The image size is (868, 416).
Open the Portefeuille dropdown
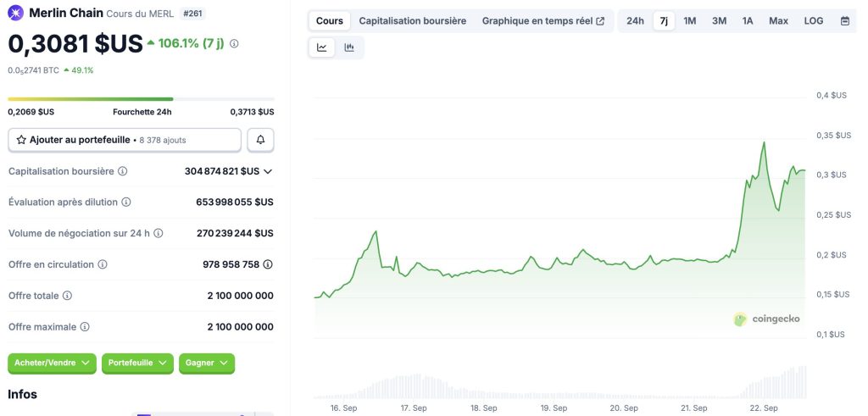[x=137, y=363]
